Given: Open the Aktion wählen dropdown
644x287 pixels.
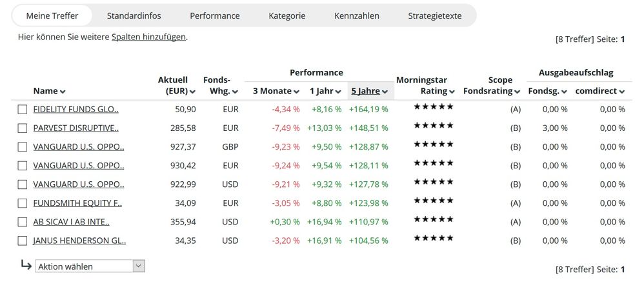Looking at the screenshot, I should pos(90,266).
